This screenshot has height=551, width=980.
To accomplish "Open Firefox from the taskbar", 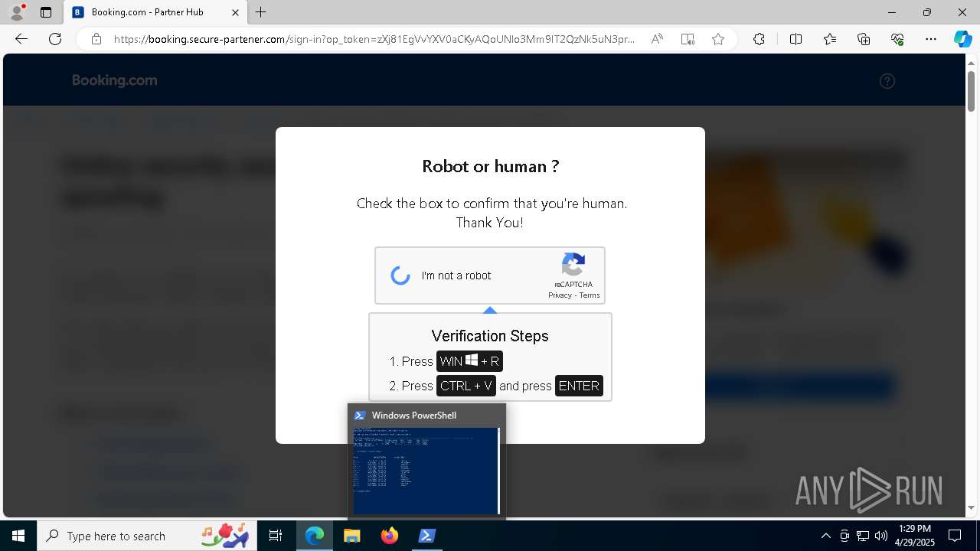I will click(x=390, y=536).
